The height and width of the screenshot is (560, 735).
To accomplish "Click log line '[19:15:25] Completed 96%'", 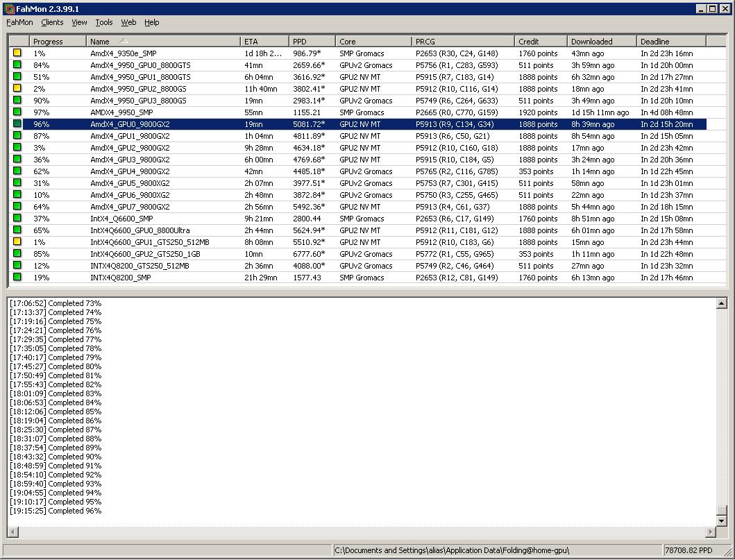I will (56, 511).
